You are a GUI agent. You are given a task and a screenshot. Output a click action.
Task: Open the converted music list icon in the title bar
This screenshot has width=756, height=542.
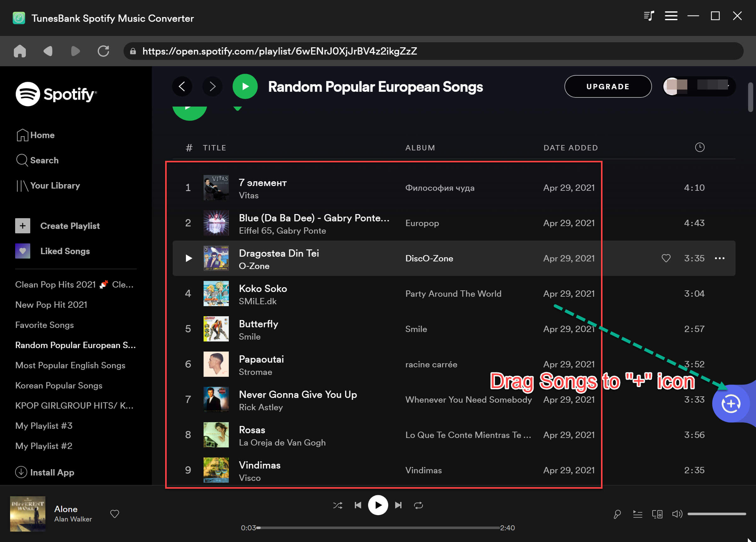pos(649,16)
